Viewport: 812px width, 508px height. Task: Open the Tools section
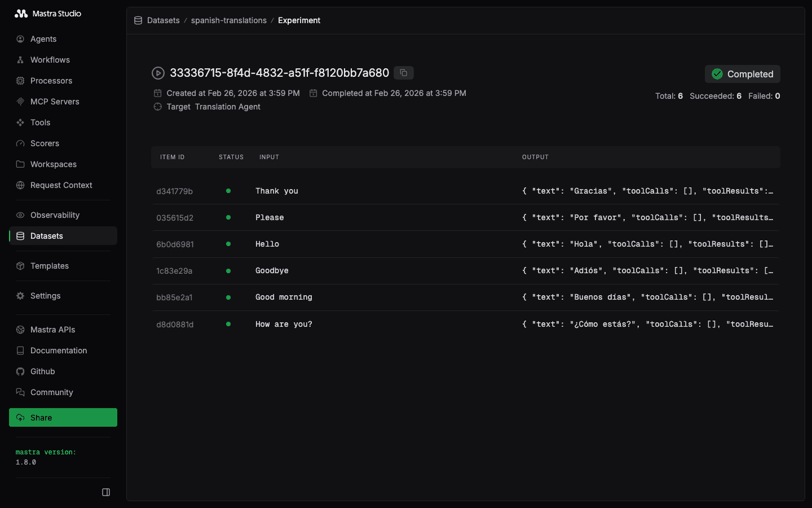click(40, 122)
